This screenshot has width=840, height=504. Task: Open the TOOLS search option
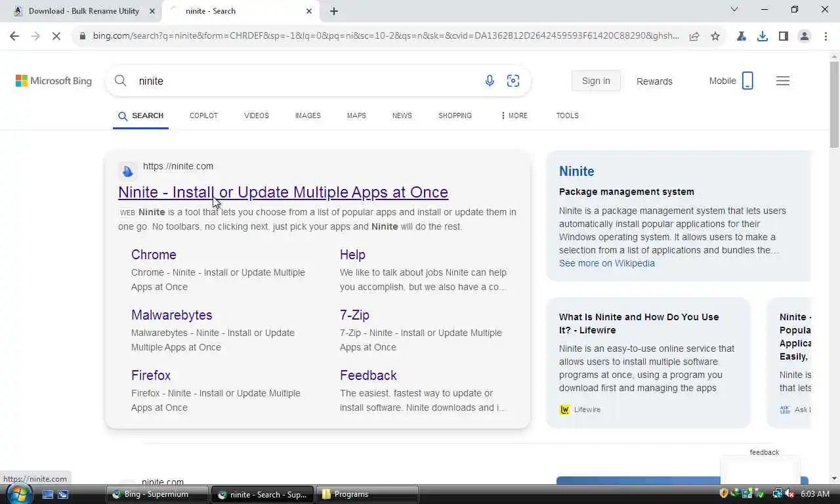[568, 115]
